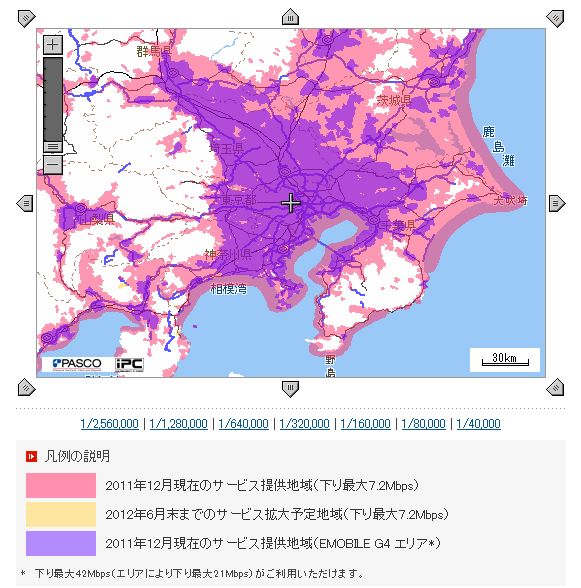Pan map southwest with corner arrow
581x588 pixels.
(x=27, y=387)
